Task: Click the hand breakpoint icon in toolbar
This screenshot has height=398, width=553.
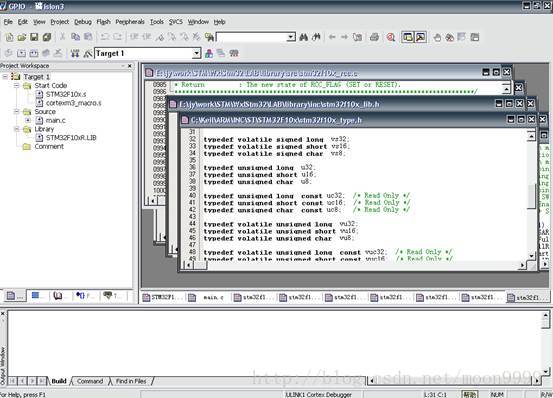Action: pyautogui.click(x=437, y=37)
